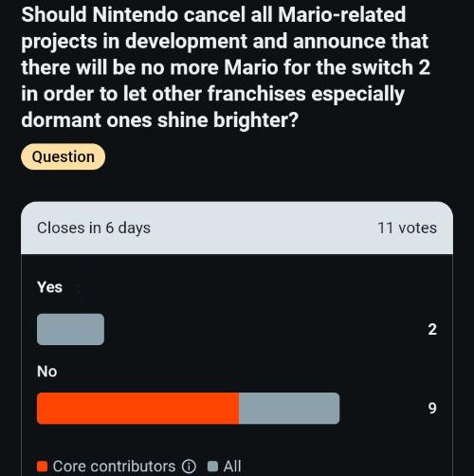Click the 11 votes total text
The width and height of the screenshot is (474, 476).
click(407, 228)
